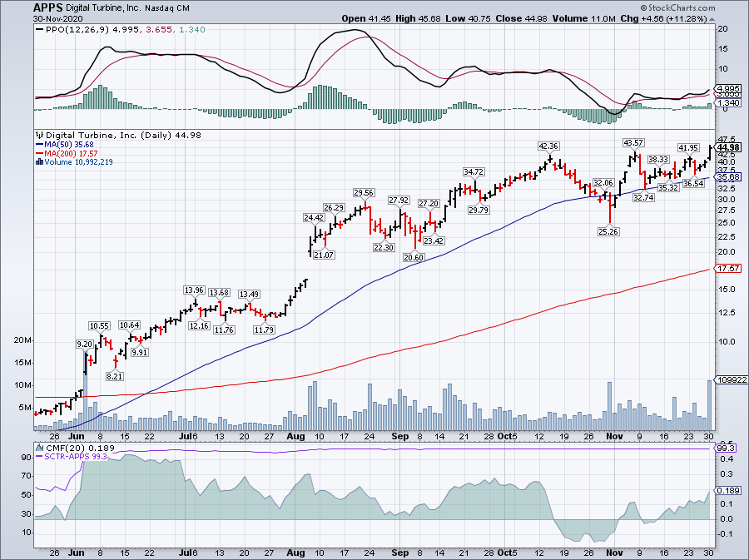Click the 20M label on the volume scale

point(22,340)
